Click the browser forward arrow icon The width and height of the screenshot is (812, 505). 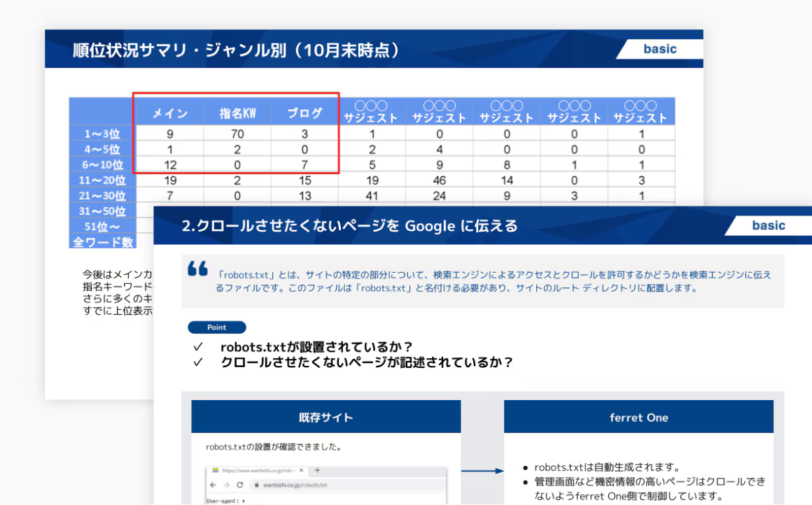226,484
